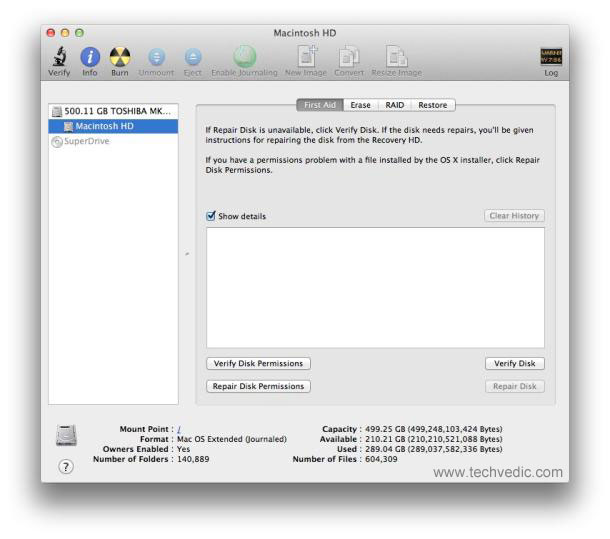The height and width of the screenshot is (539, 610).
Task: Click Verify Disk Permissions button
Action: pos(258,363)
